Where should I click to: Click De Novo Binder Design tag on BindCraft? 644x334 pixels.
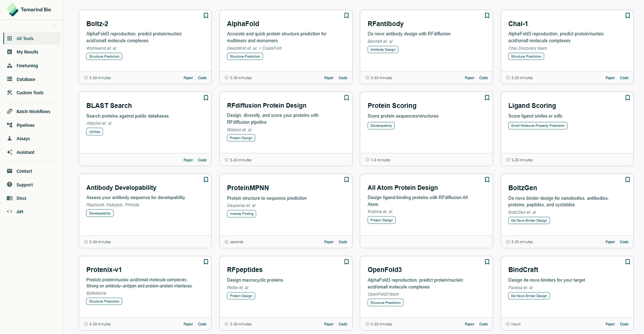(x=529, y=295)
